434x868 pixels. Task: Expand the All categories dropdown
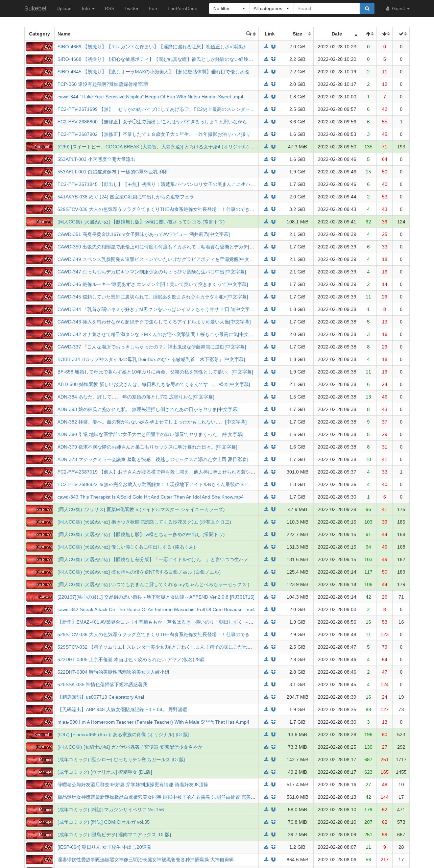(x=271, y=8)
